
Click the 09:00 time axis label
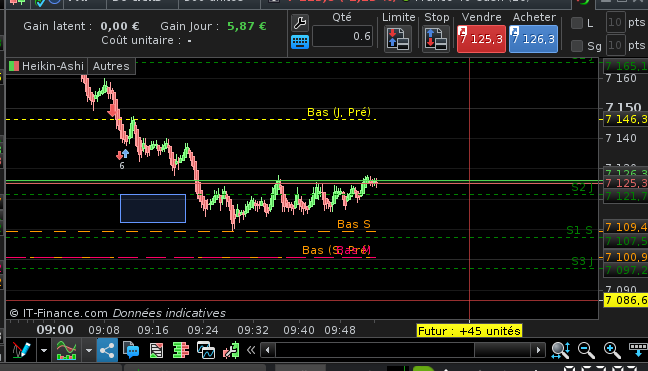pos(55,330)
